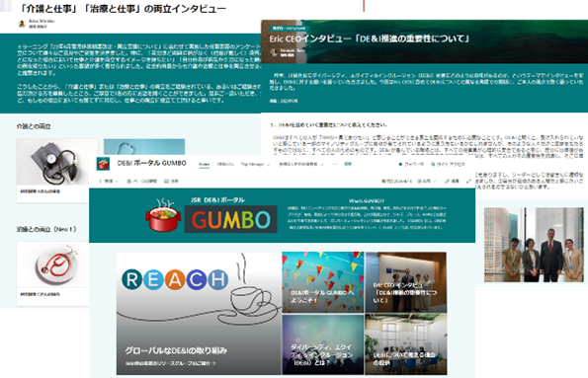Viewport: 588px width, 378px height.
Task: Open 分析 in the command bar
Action: [171, 181]
